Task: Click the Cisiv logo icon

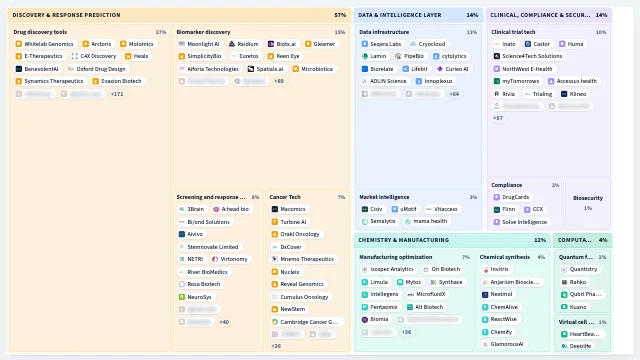Action: coord(364,209)
